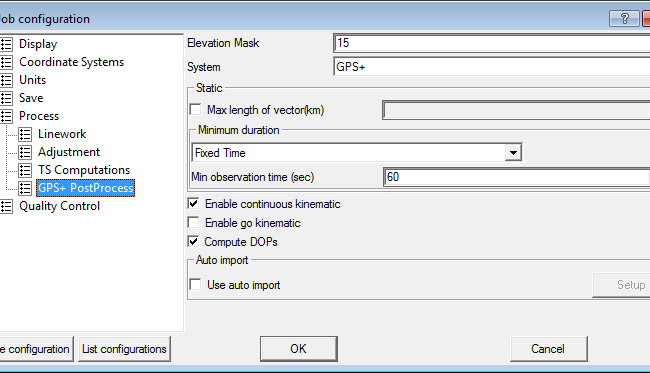Click the Minimum duration group label
The image size is (650, 373).
pyautogui.click(x=239, y=130)
